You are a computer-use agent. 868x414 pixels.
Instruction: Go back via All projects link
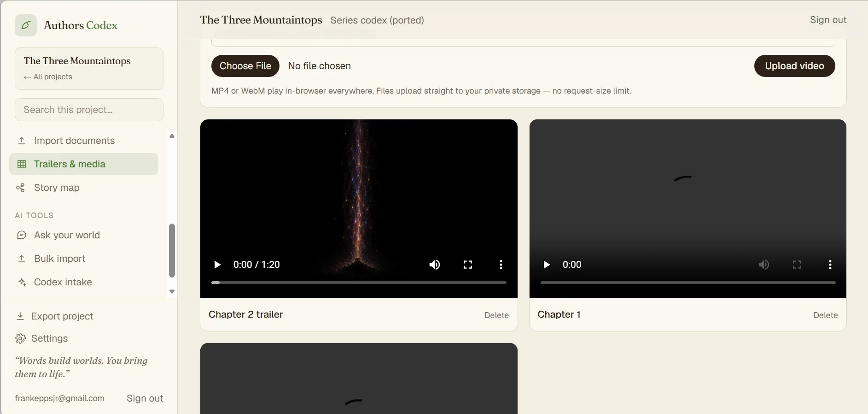pos(48,77)
